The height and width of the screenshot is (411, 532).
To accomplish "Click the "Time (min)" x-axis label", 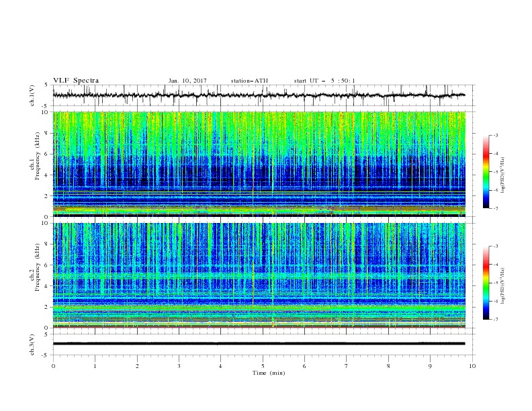I will [x=269, y=373].
